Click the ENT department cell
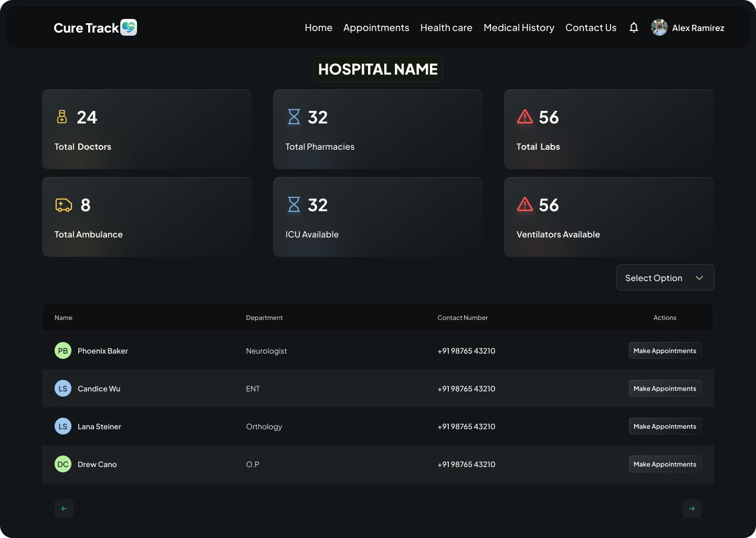 [x=253, y=388]
